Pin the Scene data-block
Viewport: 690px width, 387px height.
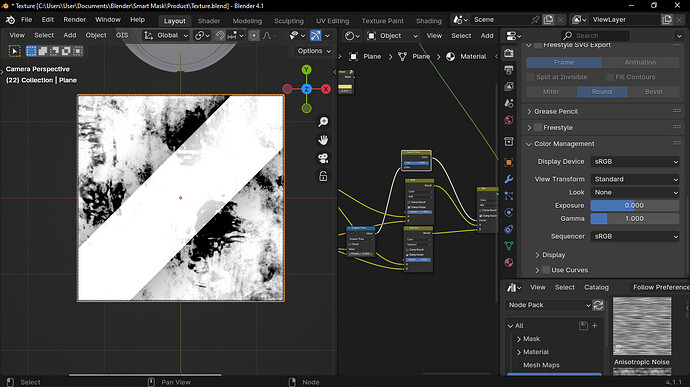(x=535, y=20)
